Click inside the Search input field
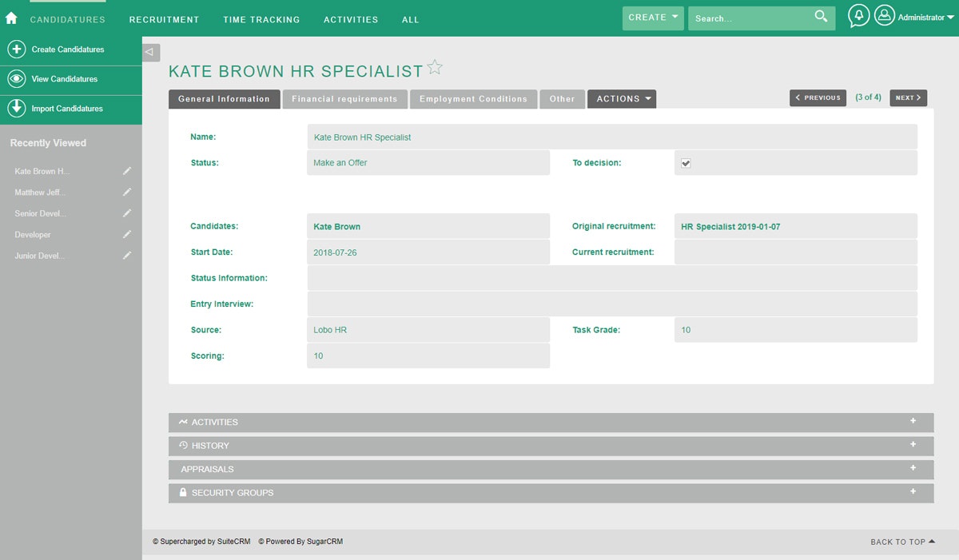The width and height of the screenshot is (959, 560). 751,18
